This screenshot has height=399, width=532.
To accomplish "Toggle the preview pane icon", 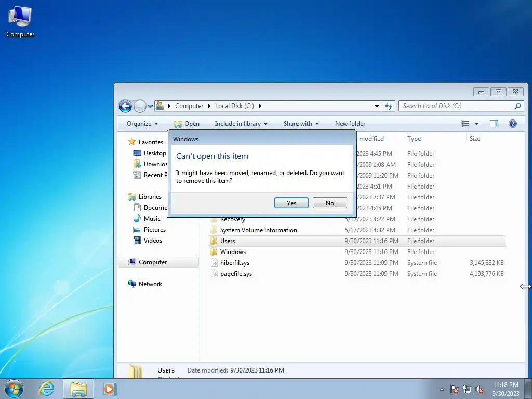I will [x=494, y=124].
